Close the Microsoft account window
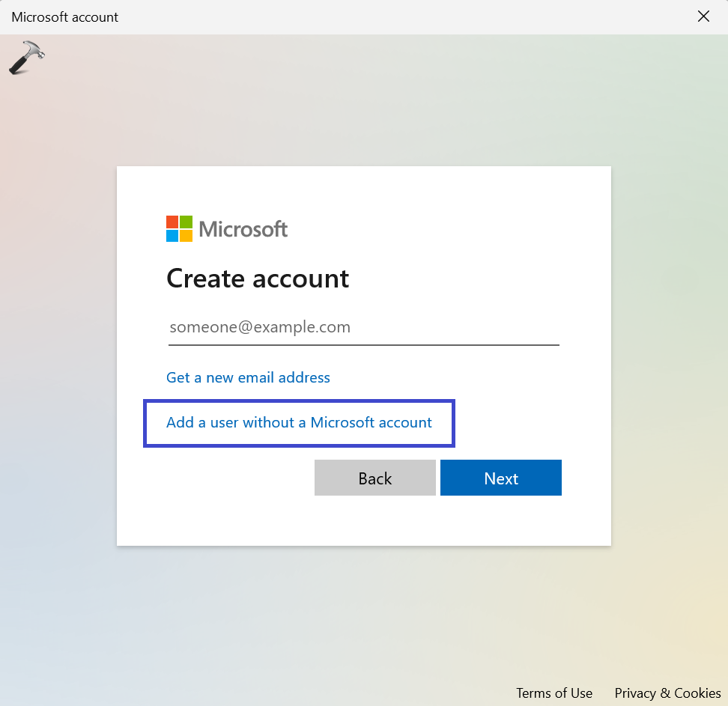This screenshot has width=728, height=706. click(703, 16)
